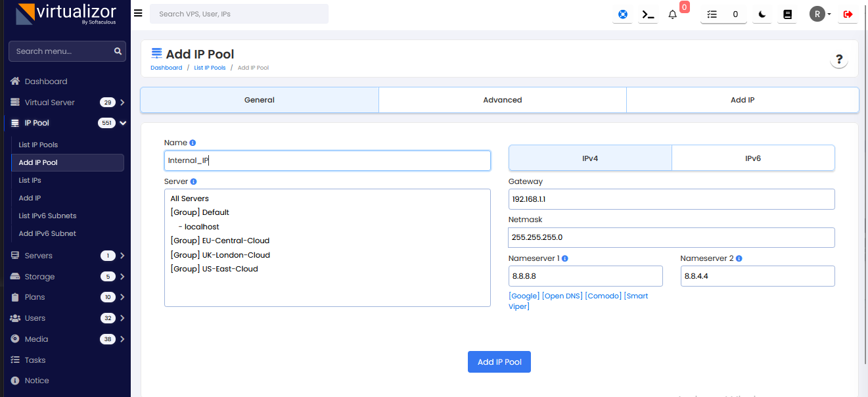The image size is (868, 397).
Task: Select [Group] EU-Central-Cloud in Server list
Action: coord(219,241)
